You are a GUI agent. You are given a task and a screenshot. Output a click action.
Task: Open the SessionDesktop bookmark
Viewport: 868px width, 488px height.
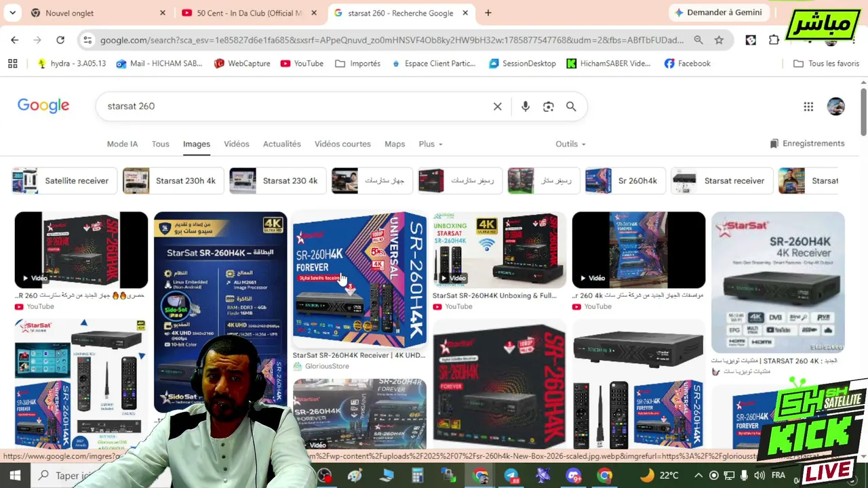click(522, 64)
